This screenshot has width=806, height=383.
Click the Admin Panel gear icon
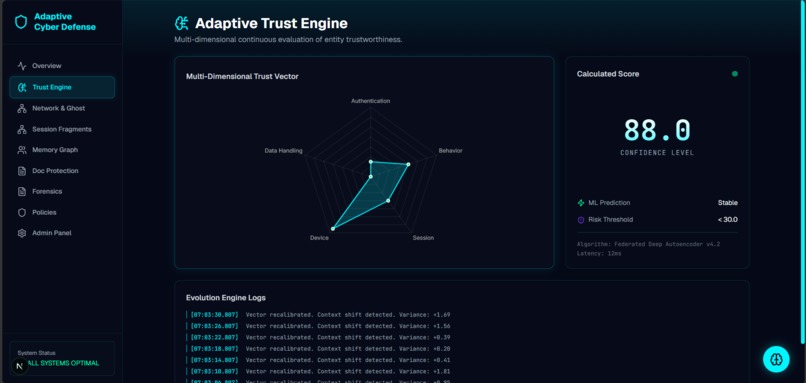(22, 233)
